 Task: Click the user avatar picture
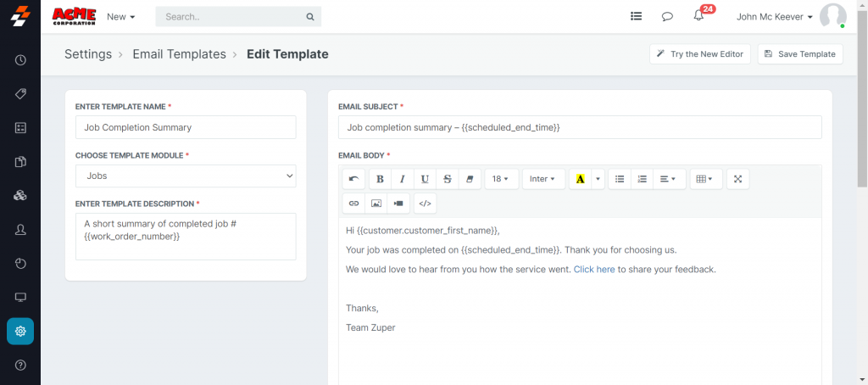tap(832, 16)
